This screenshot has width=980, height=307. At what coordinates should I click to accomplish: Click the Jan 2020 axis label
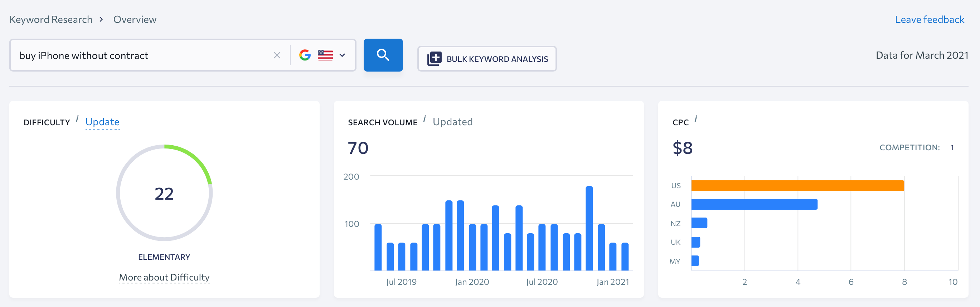click(472, 282)
